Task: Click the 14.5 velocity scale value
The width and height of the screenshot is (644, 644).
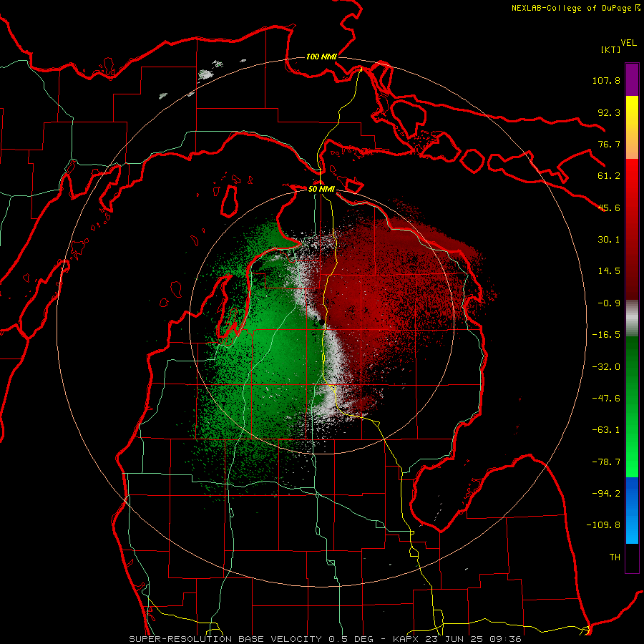Action: [609, 271]
